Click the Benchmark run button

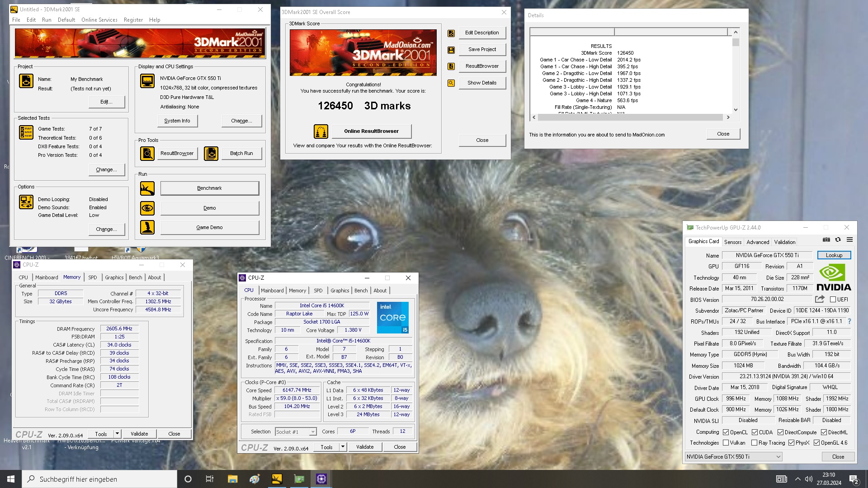tap(209, 188)
